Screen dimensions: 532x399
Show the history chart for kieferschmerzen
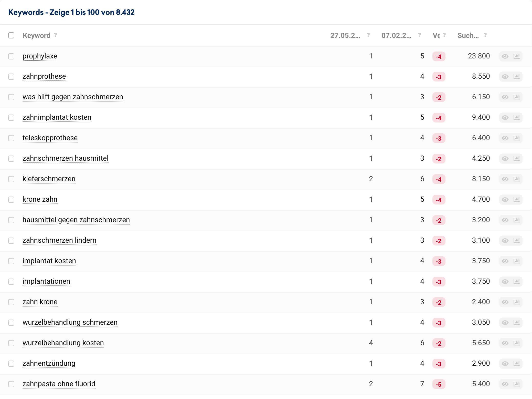click(x=516, y=179)
